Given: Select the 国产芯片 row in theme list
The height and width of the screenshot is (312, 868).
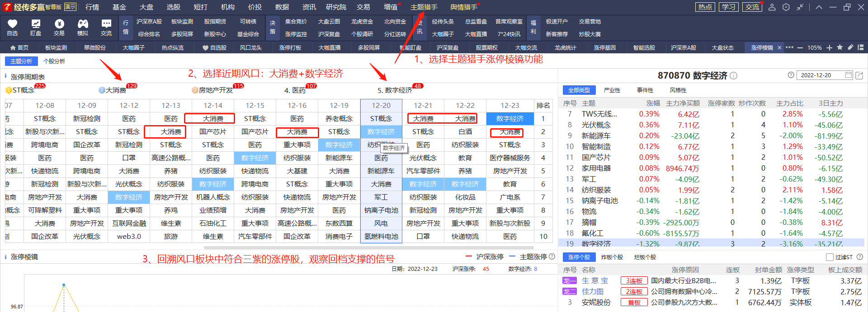Looking at the screenshot, I should point(712,157).
